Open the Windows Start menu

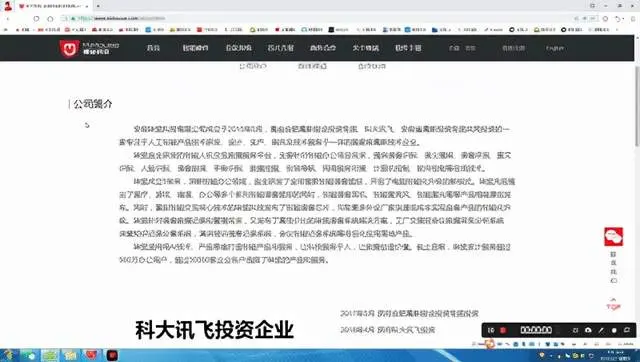tap(8, 355)
